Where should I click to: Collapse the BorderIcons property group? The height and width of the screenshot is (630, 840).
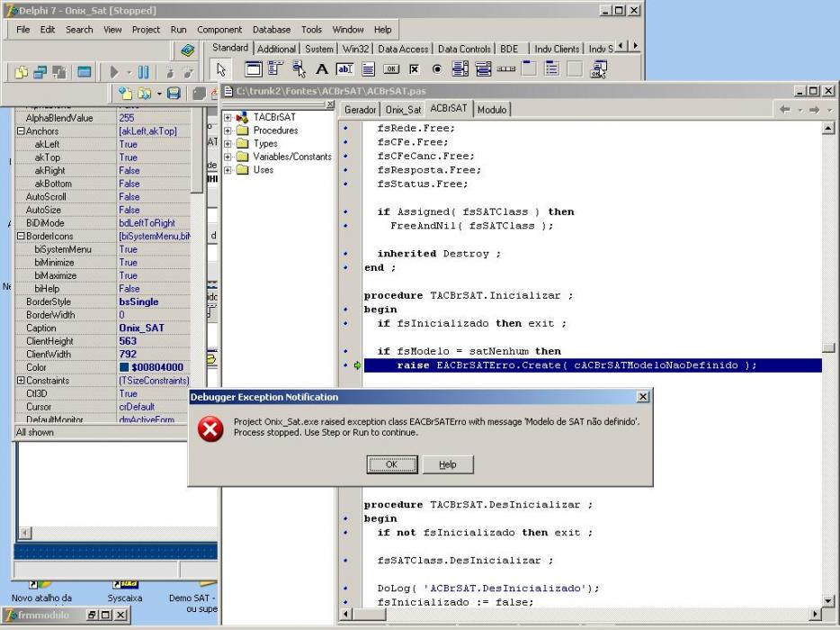[x=21, y=236]
